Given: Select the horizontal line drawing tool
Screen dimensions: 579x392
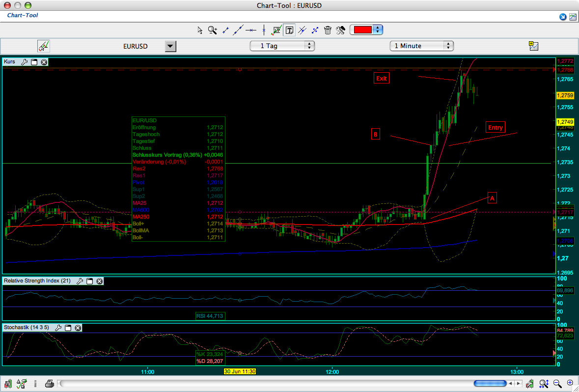Looking at the screenshot, I should 251,30.
